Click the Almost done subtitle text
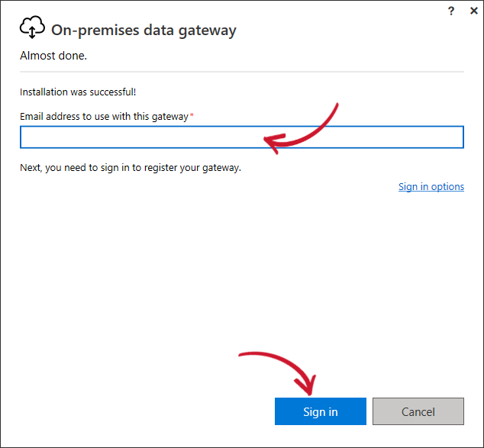 click(53, 56)
